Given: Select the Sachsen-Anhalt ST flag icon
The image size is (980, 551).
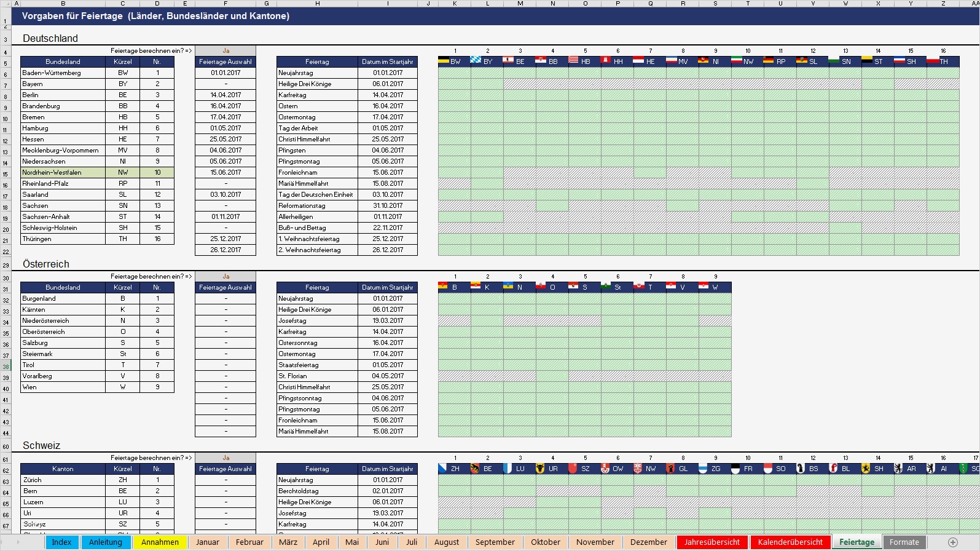Looking at the screenshot, I should click(x=866, y=60).
